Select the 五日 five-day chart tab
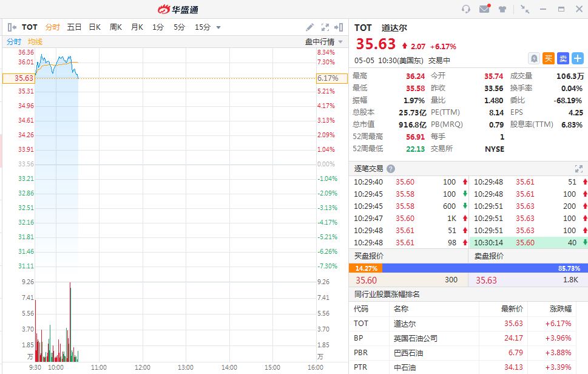This screenshot has height=374, width=588. pos(74,27)
